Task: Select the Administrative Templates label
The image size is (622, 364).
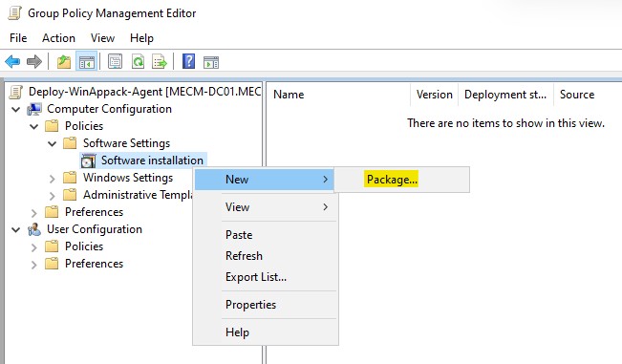Action: pyautogui.click(x=138, y=195)
